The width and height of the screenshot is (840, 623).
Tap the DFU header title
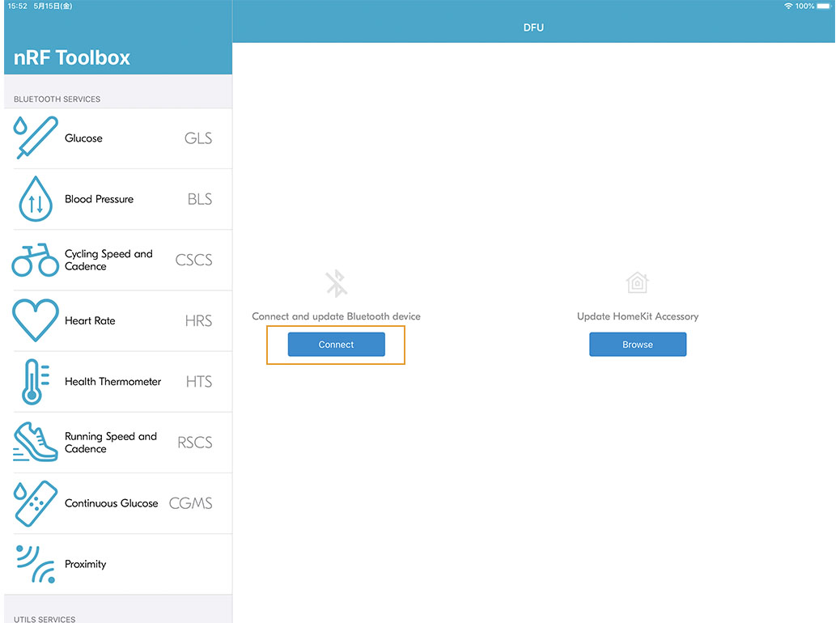click(533, 28)
